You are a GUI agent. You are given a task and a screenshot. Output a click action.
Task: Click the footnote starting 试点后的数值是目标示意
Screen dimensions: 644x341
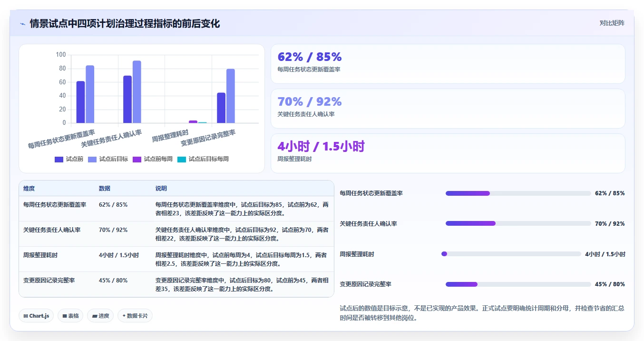coord(482,313)
